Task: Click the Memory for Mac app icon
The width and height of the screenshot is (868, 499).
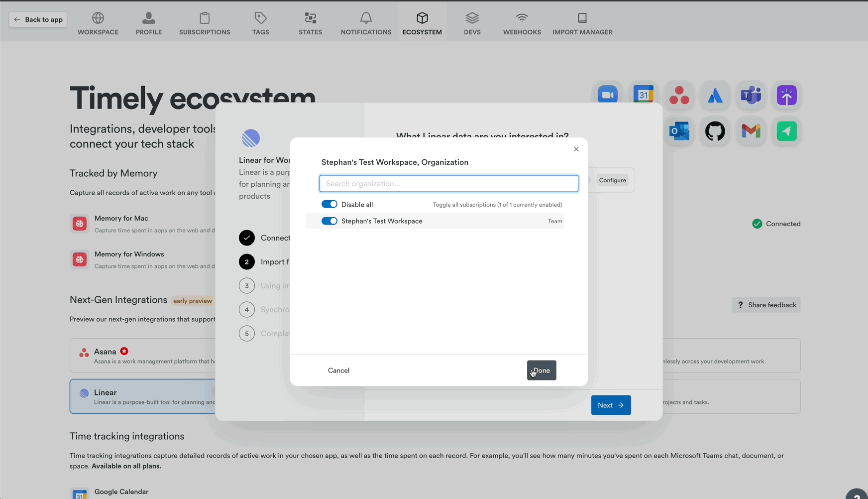Action: [x=80, y=224]
